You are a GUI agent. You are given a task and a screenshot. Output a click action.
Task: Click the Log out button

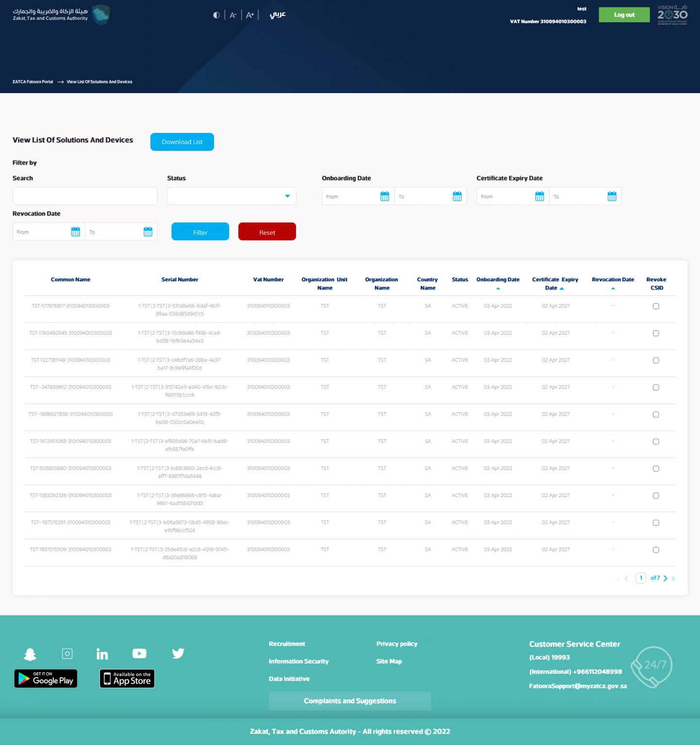pos(624,15)
